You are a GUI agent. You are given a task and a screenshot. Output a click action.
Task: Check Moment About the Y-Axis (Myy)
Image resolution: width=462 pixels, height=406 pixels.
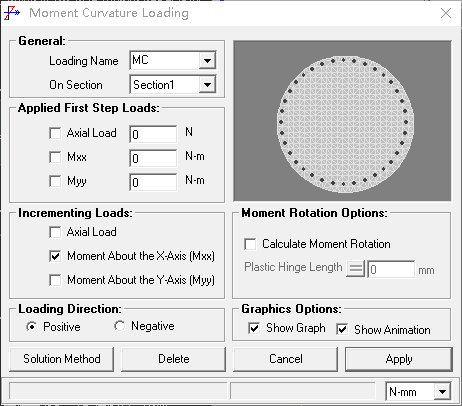pos(55,280)
